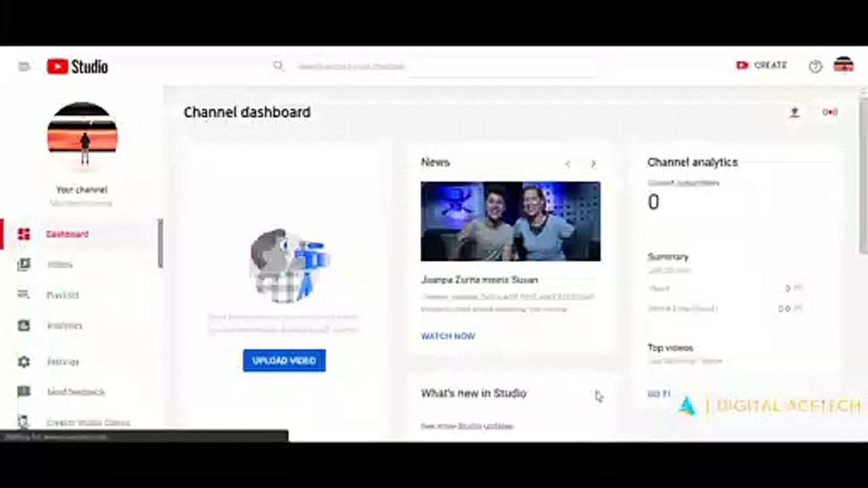Click the Analytics sidebar icon
This screenshot has width=868, height=488.
24,325
